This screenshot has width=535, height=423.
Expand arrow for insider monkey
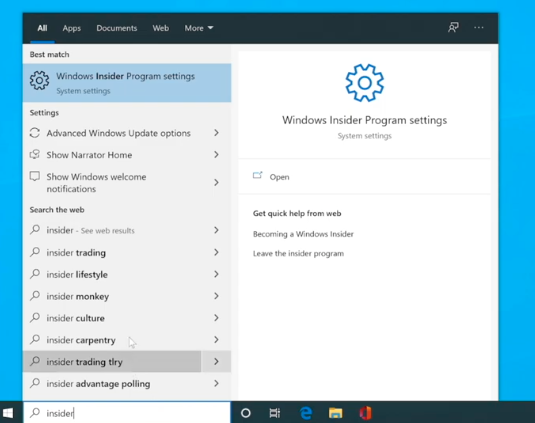click(216, 296)
